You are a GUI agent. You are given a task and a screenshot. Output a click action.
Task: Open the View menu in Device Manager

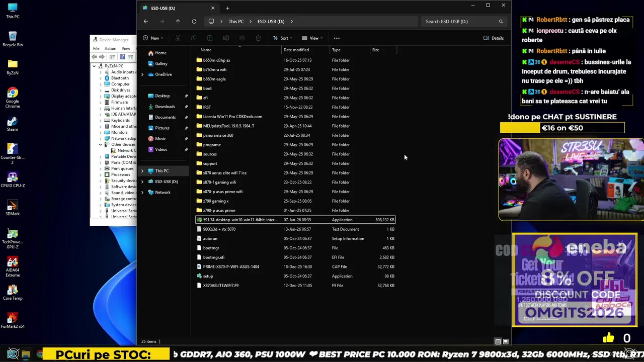126,49
